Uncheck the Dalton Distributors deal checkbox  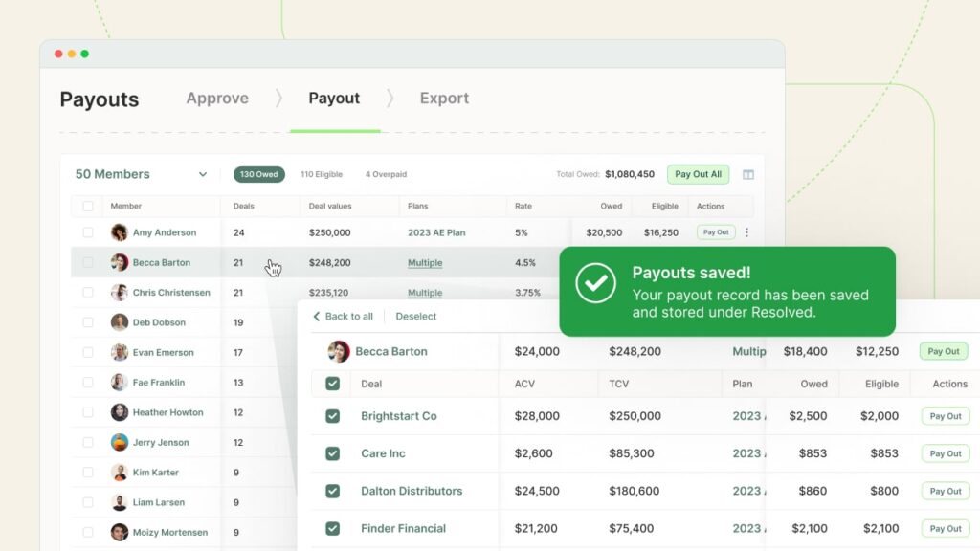coord(332,491)
